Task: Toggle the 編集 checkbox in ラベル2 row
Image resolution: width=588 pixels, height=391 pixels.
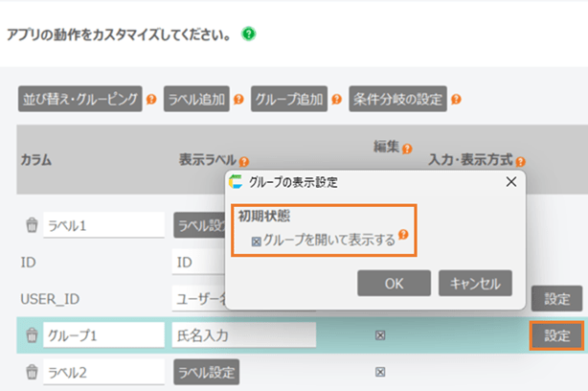Action: point(380,372)
